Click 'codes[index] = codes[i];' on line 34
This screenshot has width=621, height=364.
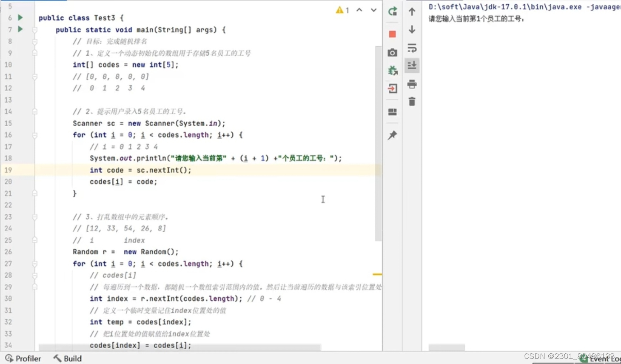[x=140, y=345]
